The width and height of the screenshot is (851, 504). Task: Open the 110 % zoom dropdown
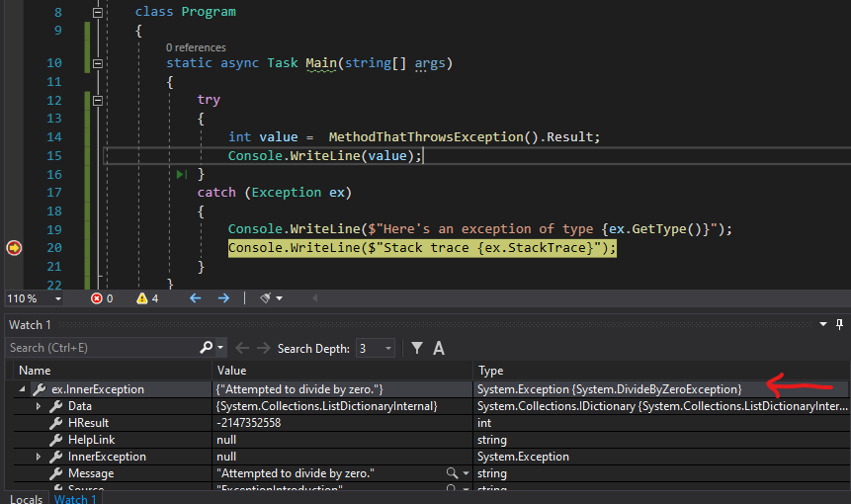coord(58,298)
